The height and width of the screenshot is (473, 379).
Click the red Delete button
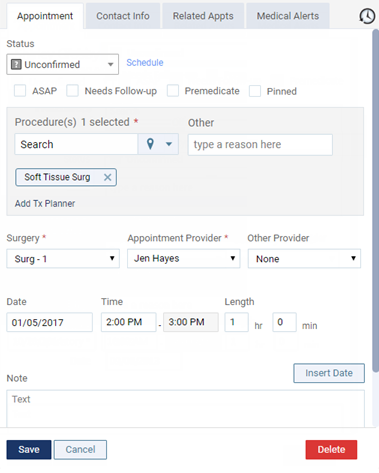[x=331, y=450]
